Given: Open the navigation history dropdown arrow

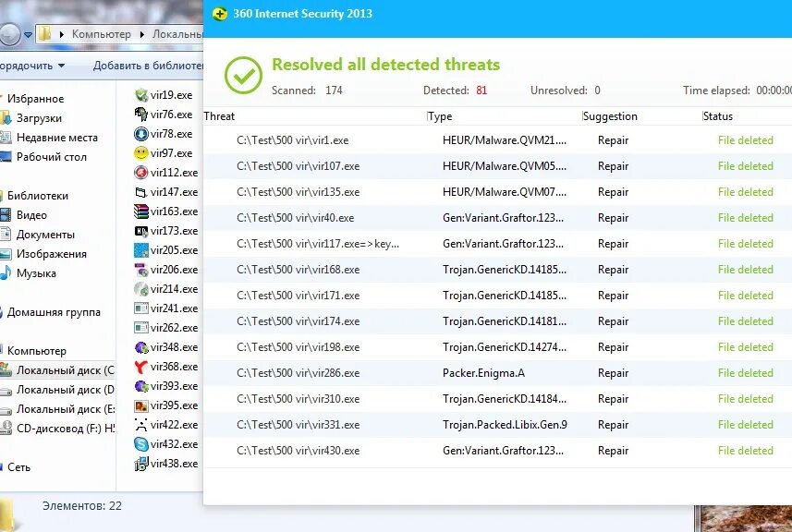Looking at the screenshot, I should point(28,35).
